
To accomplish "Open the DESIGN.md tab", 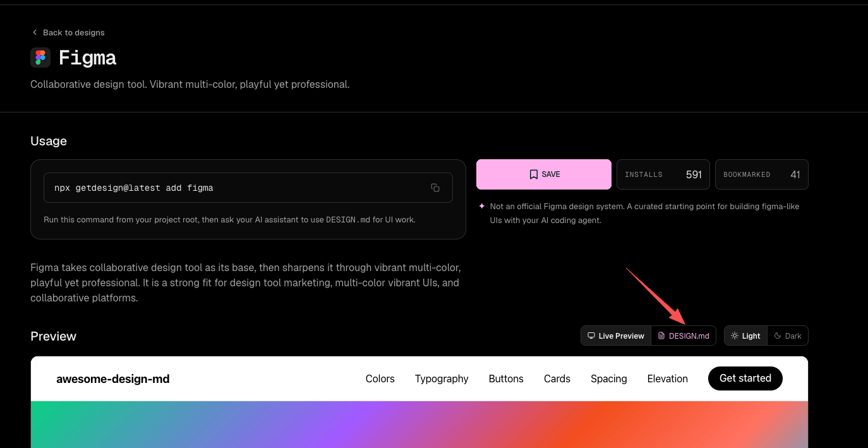I will [x=684, y=336].
